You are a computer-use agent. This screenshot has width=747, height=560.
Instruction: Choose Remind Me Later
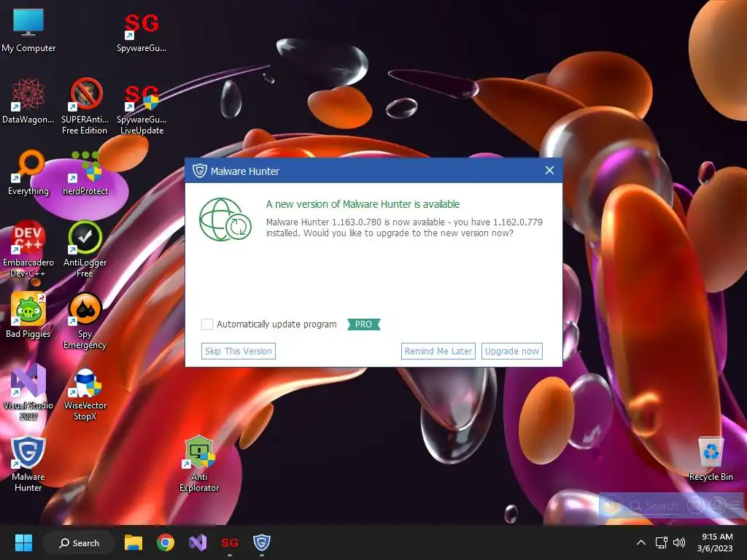(x=438, y=351)
